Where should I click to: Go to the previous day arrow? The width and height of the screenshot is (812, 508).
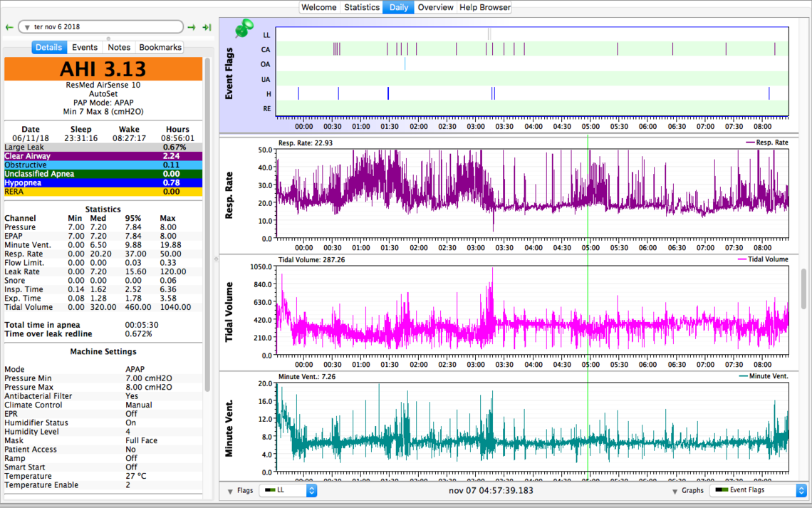click(9, 27)
